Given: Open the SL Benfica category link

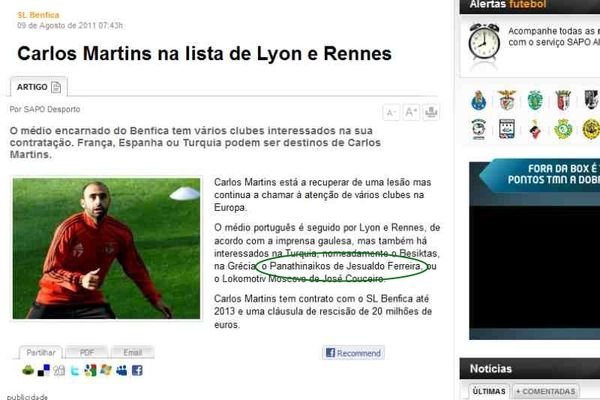Looking at the screenshot, I should [38, 15].
